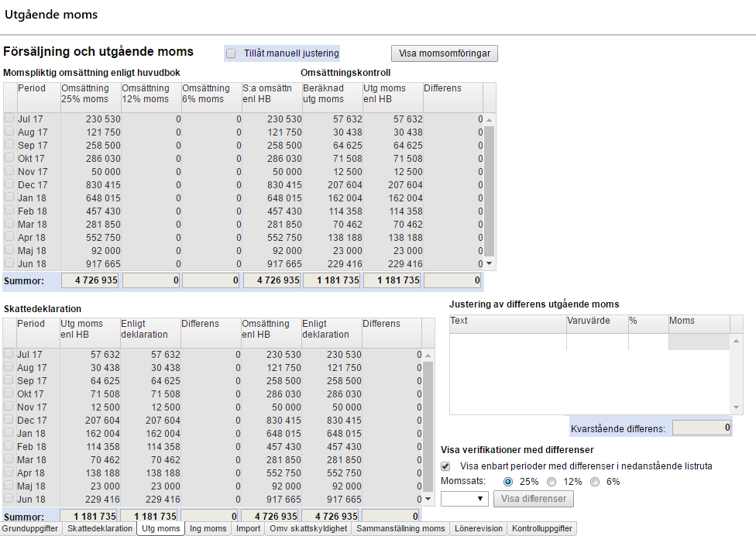Viewport: 756px width, 536px height.
Task: Click Visa differenser button
Action: click(x=533, y=498)
